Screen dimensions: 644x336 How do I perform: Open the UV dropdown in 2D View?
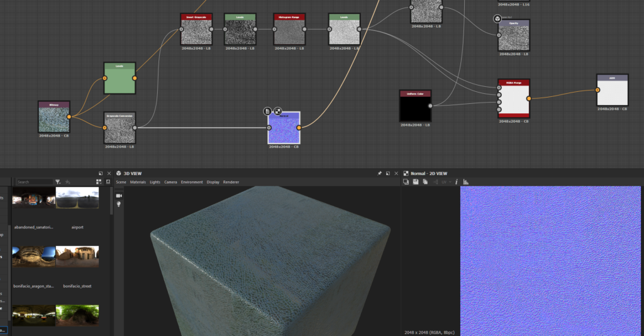pos(445,182)
